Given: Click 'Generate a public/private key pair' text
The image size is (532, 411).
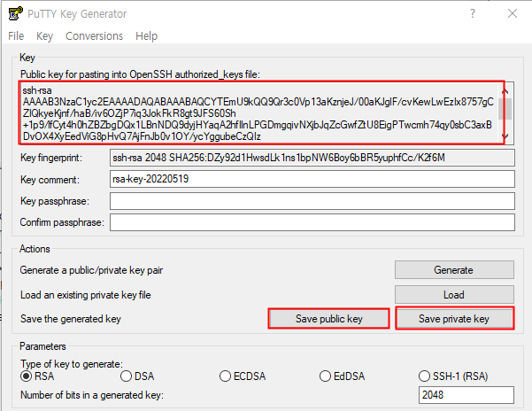Looking at the screenshot, I should click(91, 270).
